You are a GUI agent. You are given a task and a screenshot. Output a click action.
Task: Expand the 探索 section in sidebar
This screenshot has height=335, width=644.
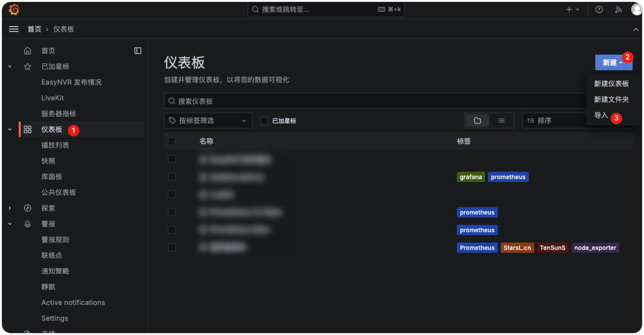[10, 208]
